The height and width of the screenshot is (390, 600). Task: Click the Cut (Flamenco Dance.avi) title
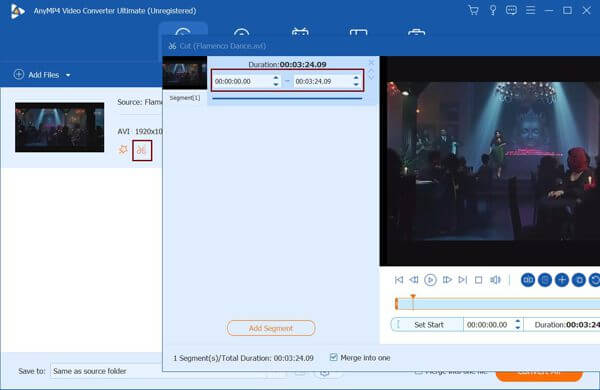(223, 46)
